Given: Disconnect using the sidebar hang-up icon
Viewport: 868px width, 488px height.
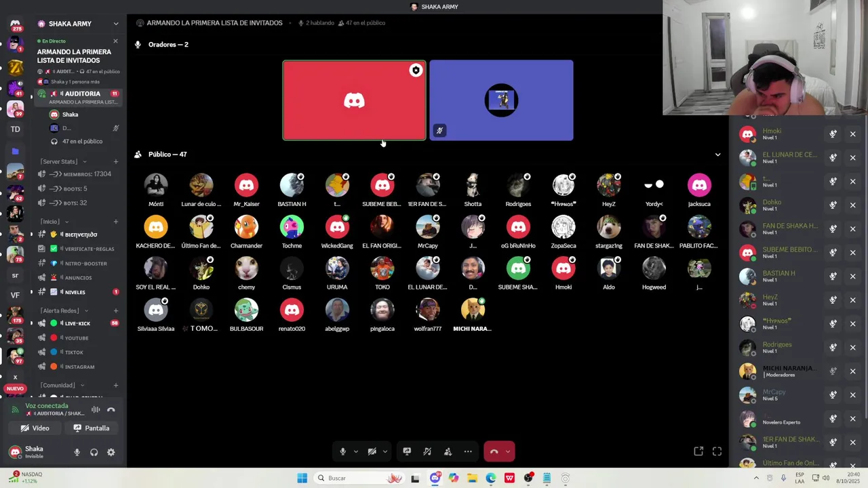Looking at the screenshot, I should [x=111, y=409].
